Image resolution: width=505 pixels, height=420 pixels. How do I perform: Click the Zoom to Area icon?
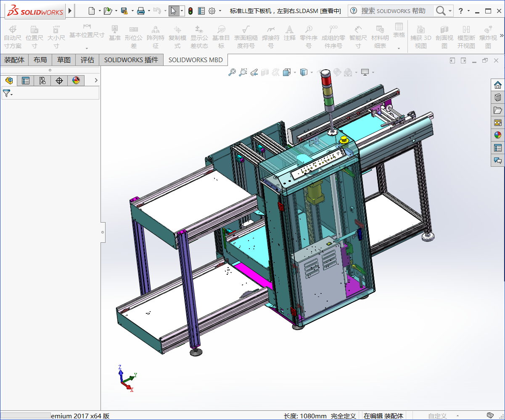tap(243, 72)
